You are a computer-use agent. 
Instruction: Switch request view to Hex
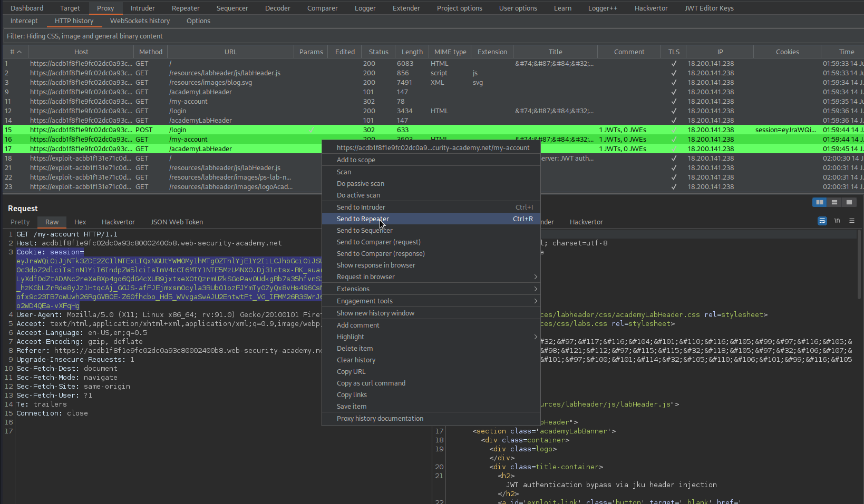tap(80, 222)
